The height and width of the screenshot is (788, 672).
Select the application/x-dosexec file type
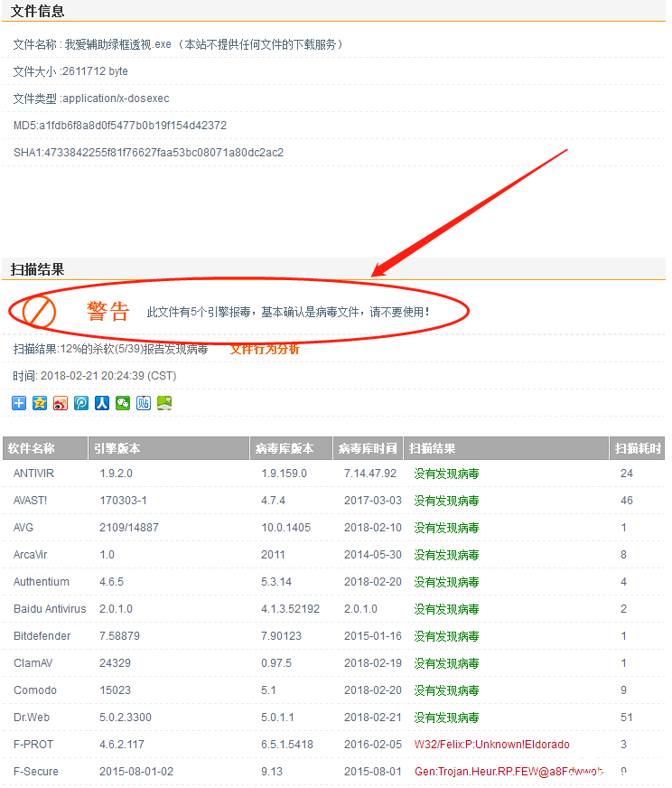116,98
